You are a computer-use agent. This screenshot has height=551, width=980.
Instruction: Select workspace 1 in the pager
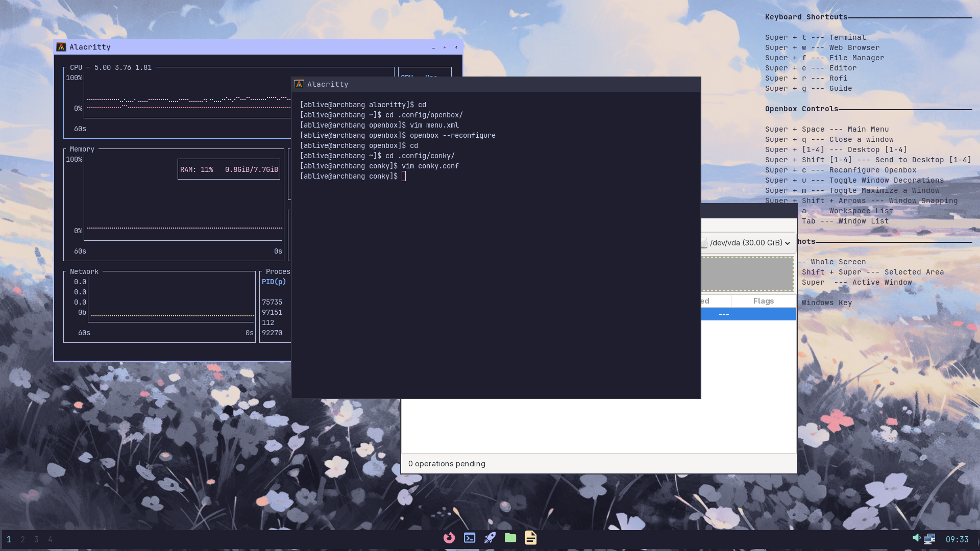click(9, 539)
